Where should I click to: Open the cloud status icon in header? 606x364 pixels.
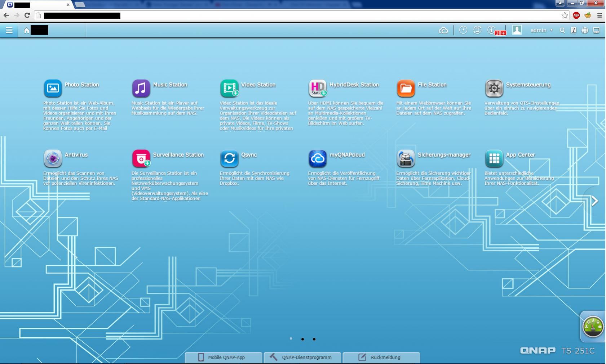point(443,31)
